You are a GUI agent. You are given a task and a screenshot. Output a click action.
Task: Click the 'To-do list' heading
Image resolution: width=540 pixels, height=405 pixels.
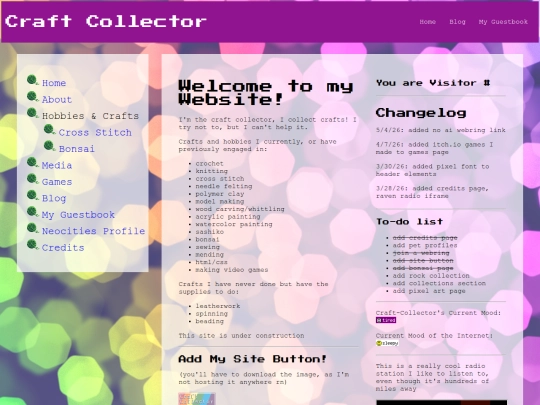point(409,221)
